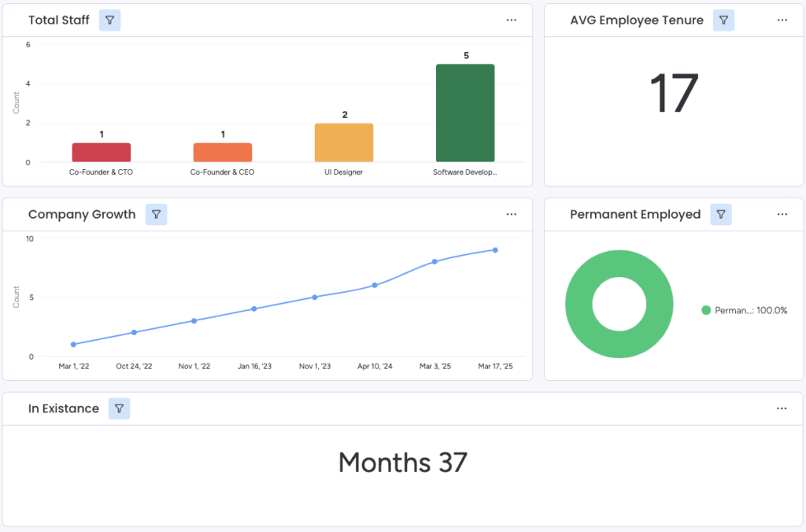Image resolution: width=806 pixels, height=532 pixels.
Task: Click the yellow UI Designer bar
Action: [x=344, y=143]
